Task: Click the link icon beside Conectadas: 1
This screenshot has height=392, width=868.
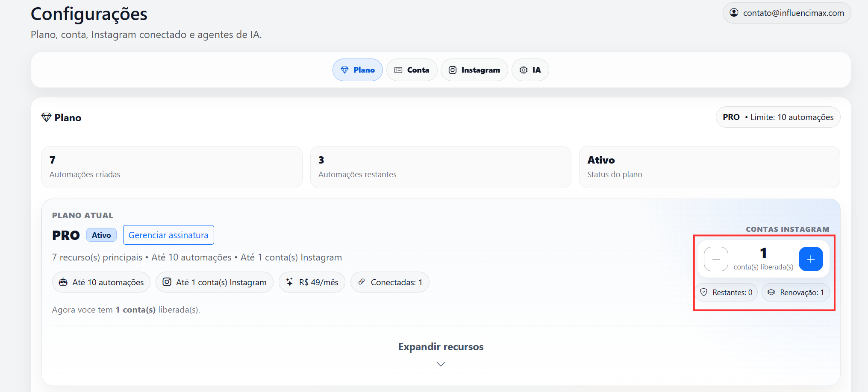Action: (362, 282)
